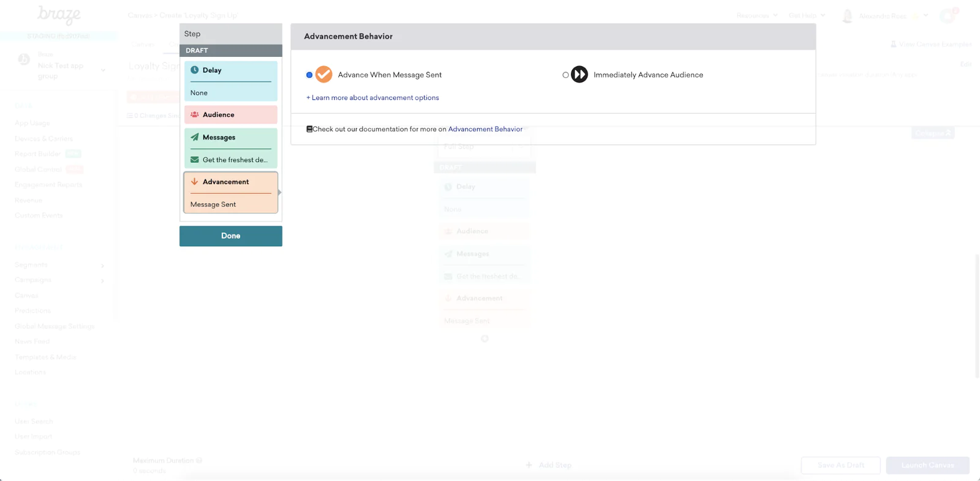Click the documentation book icon

pyautogui.click(x=309, y=129)
